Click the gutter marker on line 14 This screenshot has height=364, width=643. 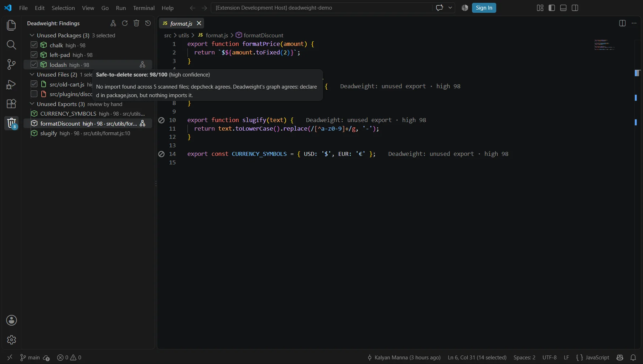(161, 154)
